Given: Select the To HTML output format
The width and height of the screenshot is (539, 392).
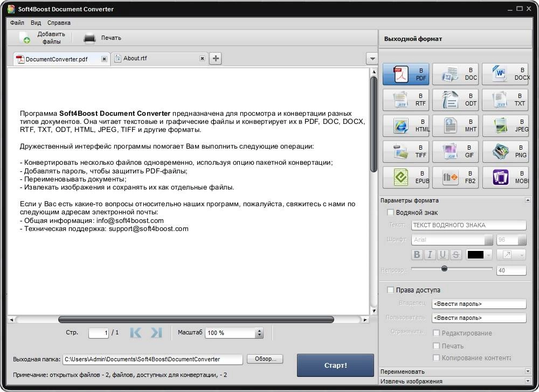Looking at the screenshot, I should tap(406, 125).
